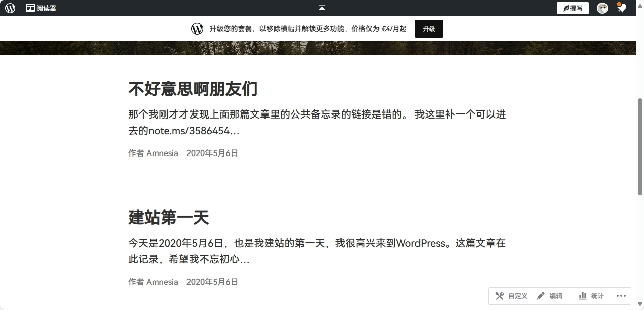
Task: Click author Amnesia under 建站第一天
Action: [x=162, y=282]
